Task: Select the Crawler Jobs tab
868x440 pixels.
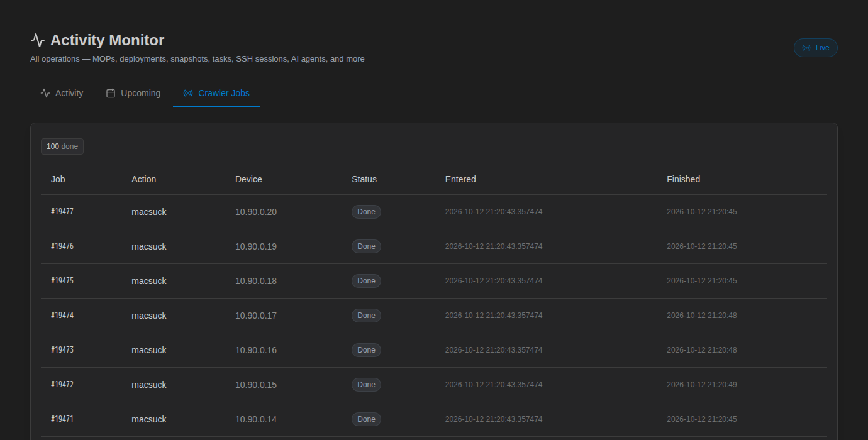Action: click(x=216, y=93)
